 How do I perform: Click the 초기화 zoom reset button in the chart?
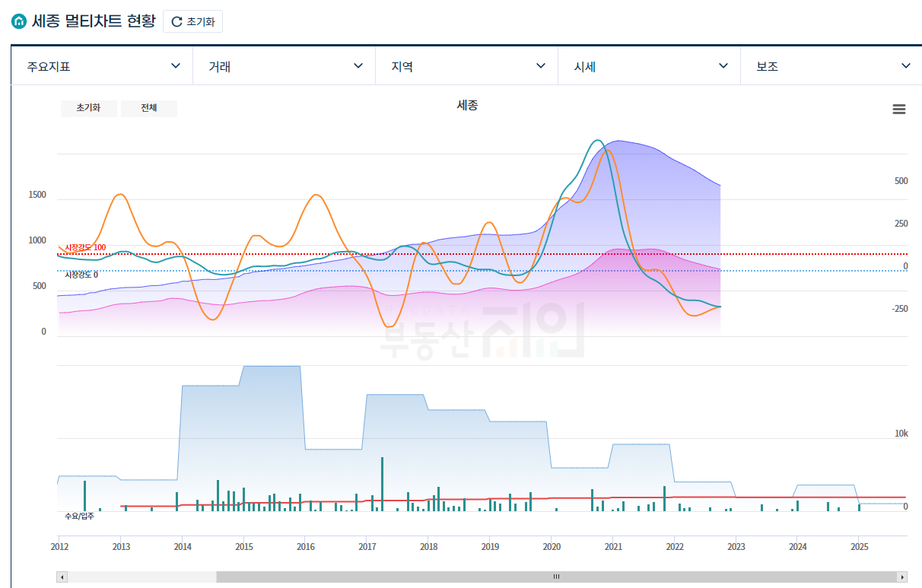88,108
